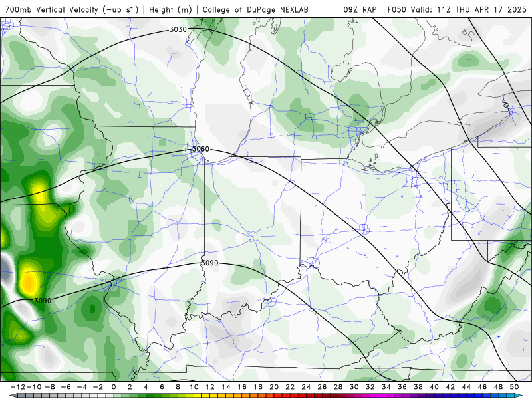
Task: Click the 'Height (m)' title text
Action: (x=170, y=9)
